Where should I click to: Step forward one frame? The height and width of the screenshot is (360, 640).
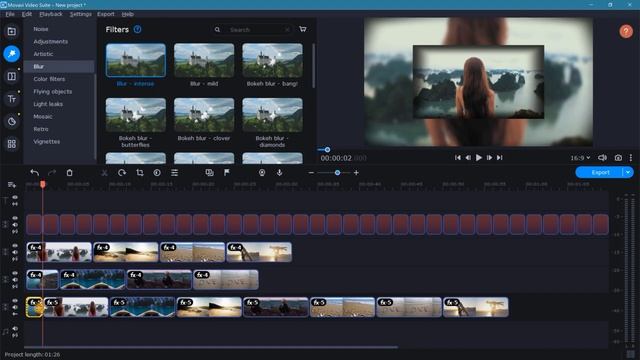click(489, 158)
